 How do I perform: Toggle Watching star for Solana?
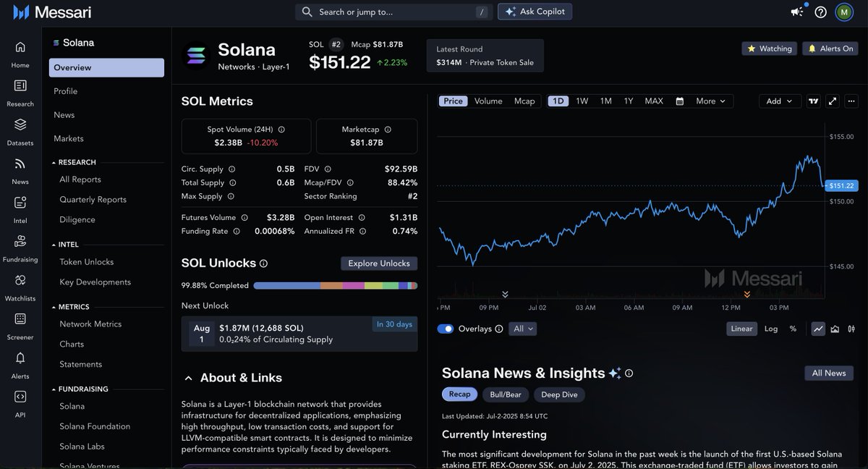(x=770, y=48)
